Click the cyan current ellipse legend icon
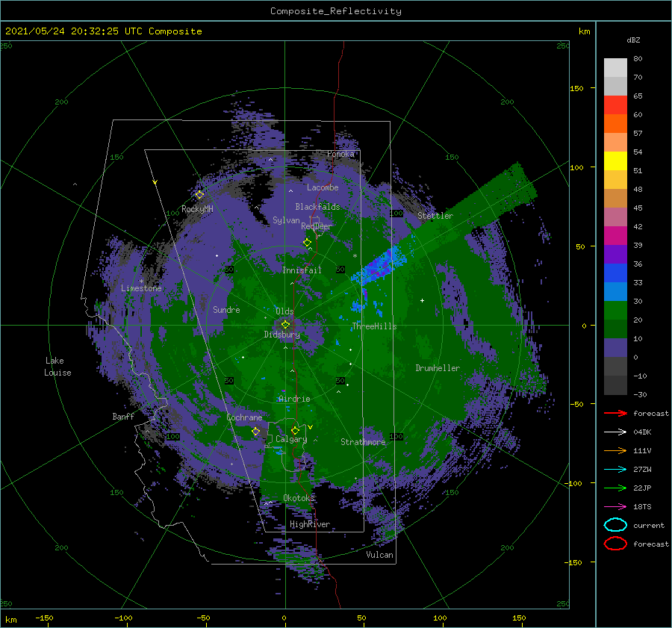This screenshot has height=628, width=672. [x=615, y=525]
